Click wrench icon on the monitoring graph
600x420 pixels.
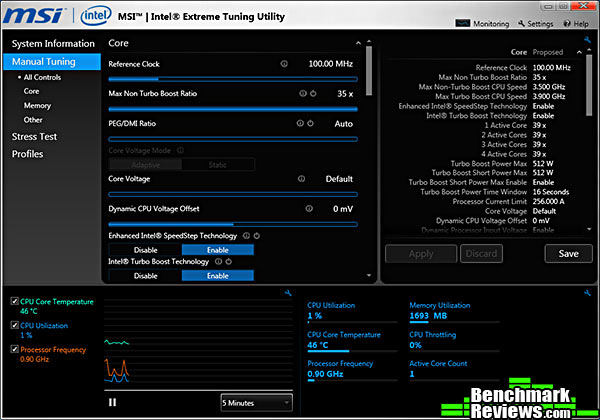pyautogui.click(x=288, y=293)
